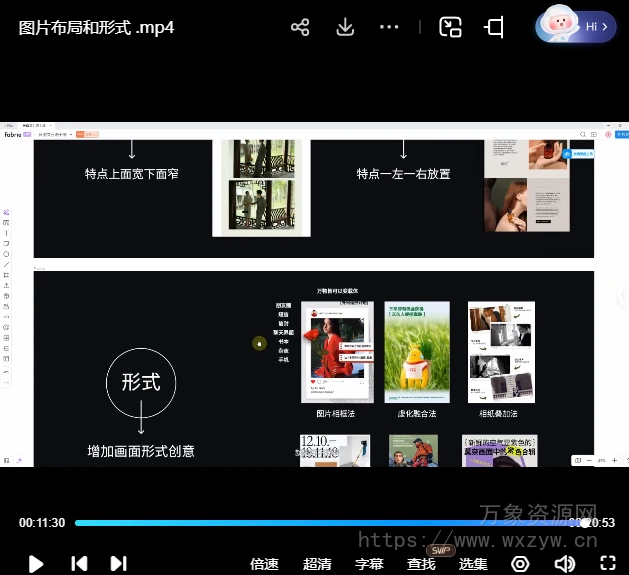Viewport: 629px width, 575px height.
Task: Open the three-dot more options menu
Action: (x=390, y=27)
